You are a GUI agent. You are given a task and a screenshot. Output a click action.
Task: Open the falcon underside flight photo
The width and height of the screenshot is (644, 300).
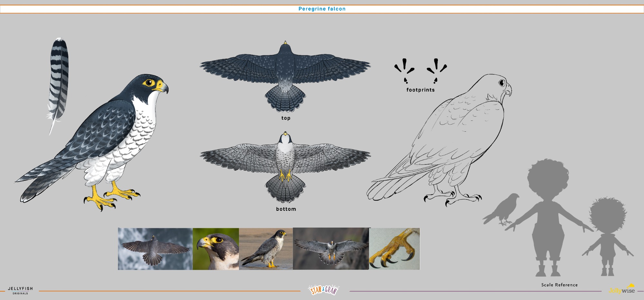point(331,249)
